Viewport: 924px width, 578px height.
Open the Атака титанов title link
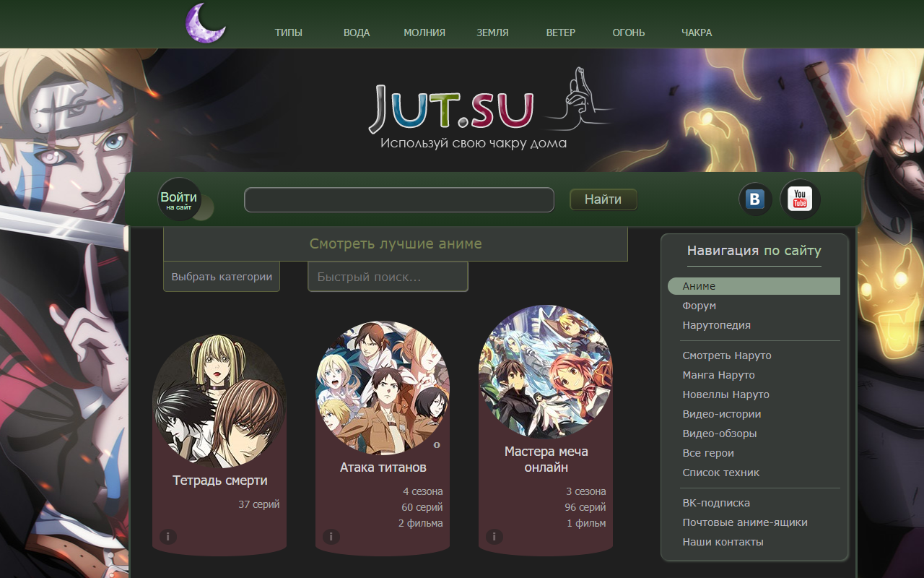pyautogui.click(x=383, y=467)
